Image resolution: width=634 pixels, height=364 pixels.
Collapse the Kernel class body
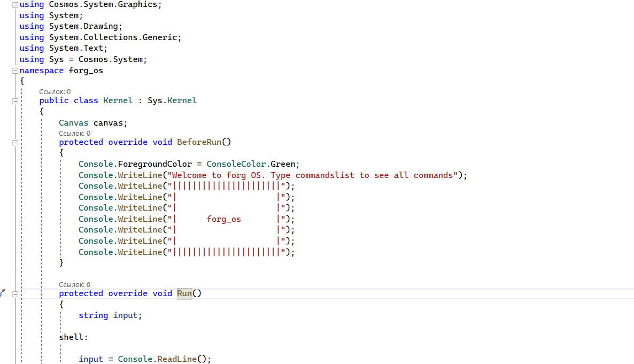[x=15, y=100]
